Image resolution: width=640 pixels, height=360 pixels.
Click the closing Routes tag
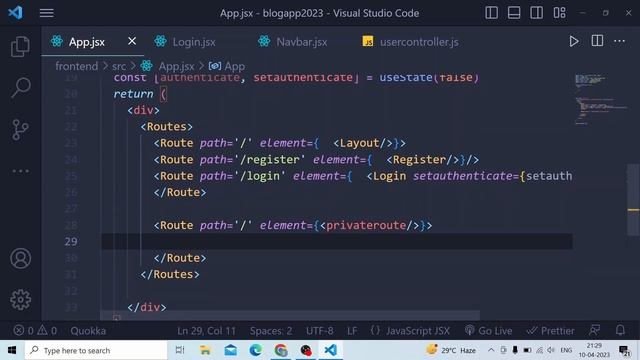(x=170, y=274)
